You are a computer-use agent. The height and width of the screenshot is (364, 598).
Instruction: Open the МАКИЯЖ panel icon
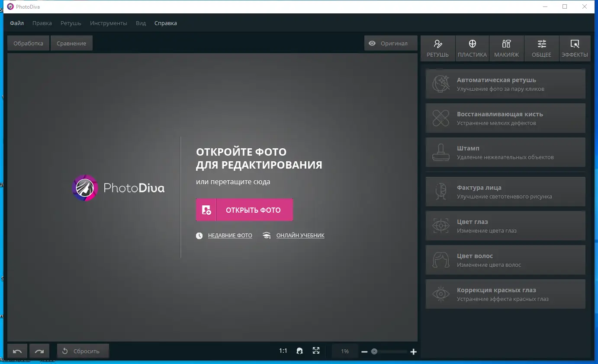click(507, 48)
